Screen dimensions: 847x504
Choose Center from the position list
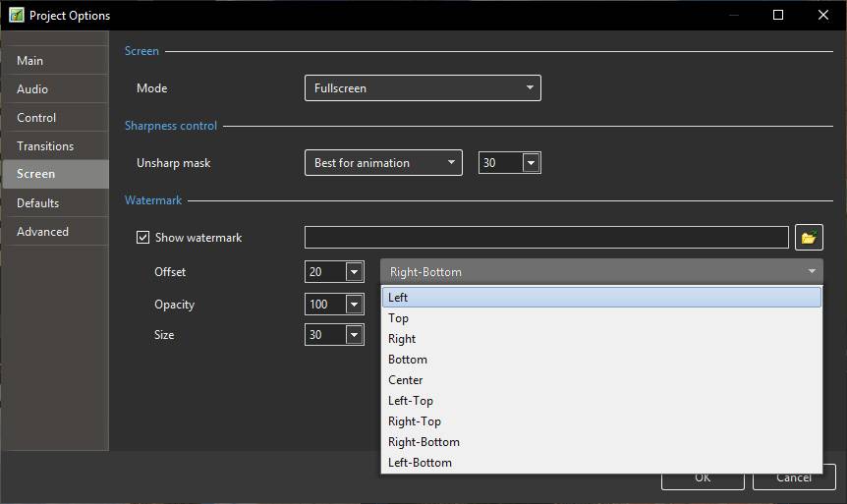pos(601,380)
